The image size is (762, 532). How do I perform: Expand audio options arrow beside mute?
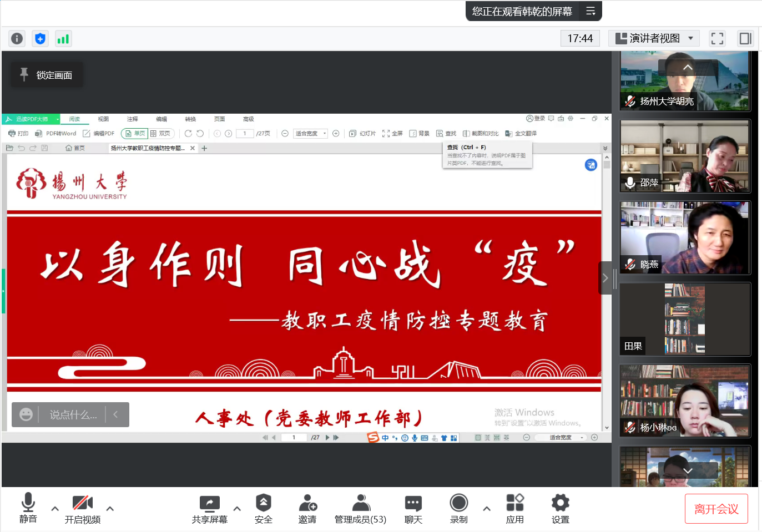[55, 508]
